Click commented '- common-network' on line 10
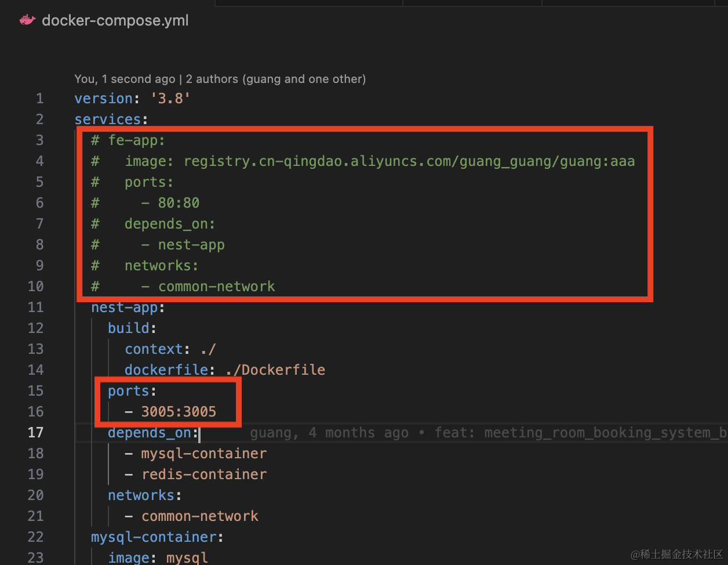 click(x=209, y=287)
